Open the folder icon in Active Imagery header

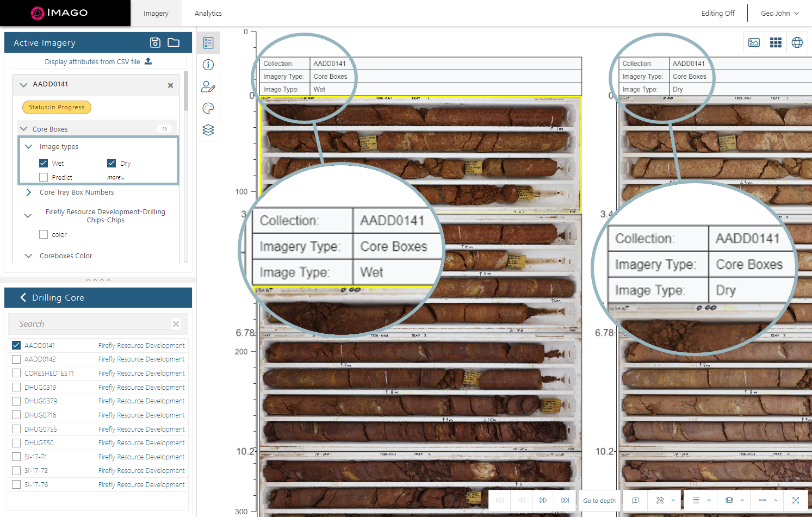173,42
